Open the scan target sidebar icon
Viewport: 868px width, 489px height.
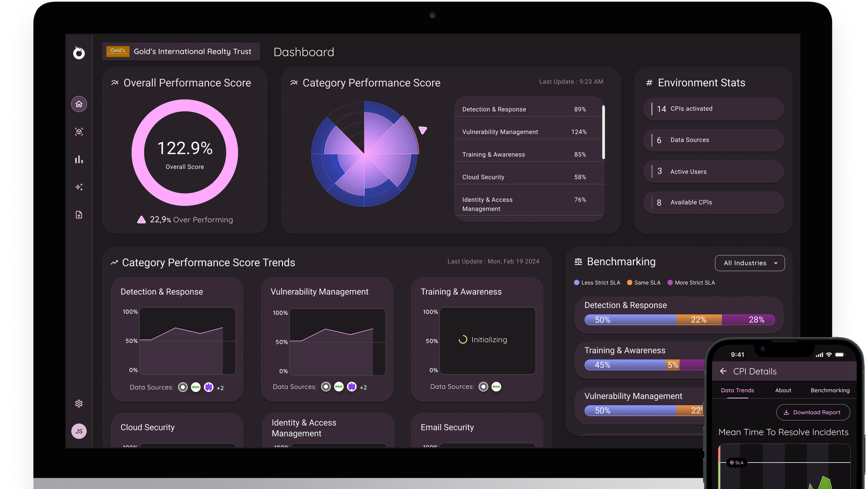click(x=79, y=132)
